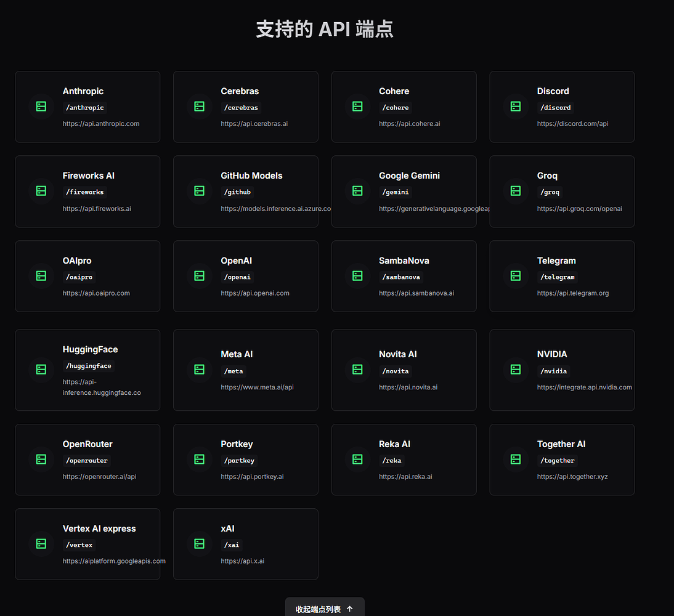The height and width of the screenshot is (616, 674).
Task: Click the server icon on Anthropic card
Action: pyautogui.click(x=41, y=107)
